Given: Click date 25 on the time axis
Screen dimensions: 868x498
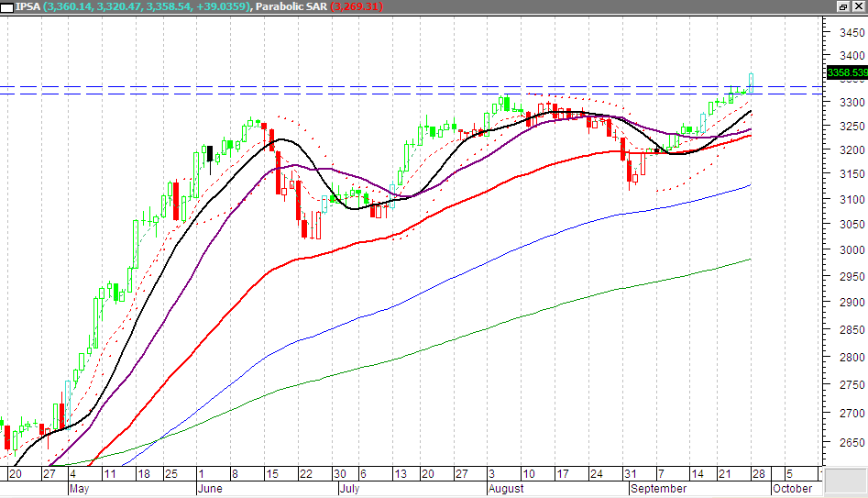Looking at the screenshot, I should tap(171, 474).
